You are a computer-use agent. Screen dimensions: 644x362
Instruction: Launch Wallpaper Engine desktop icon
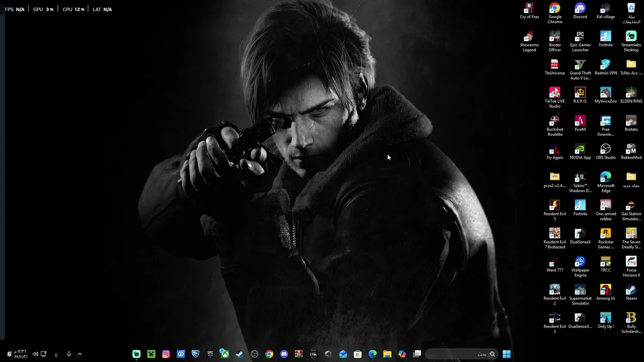click(580, 267)
